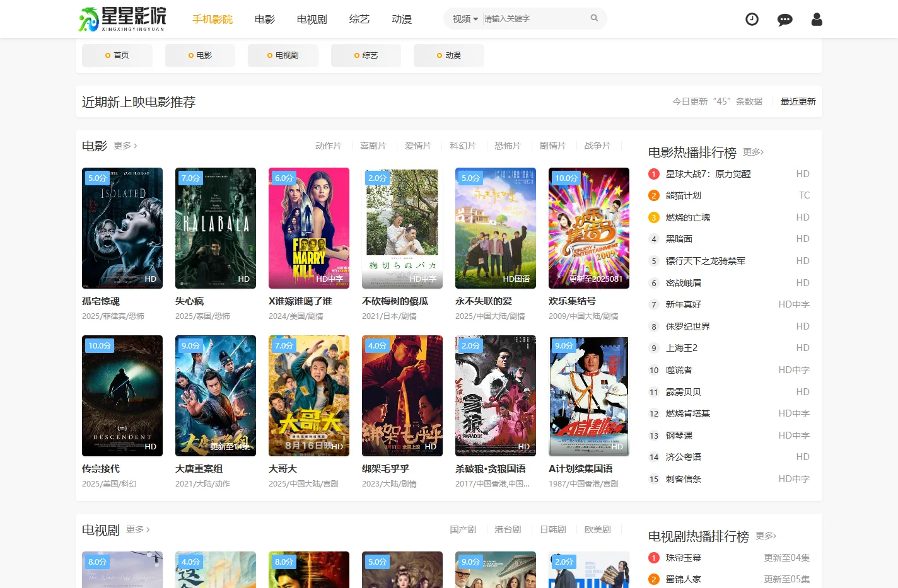Image resolution: width=898 pixels, height=588 pixels.
Task: Filter movies by 爱情片
Action: (x=418, y=146)
